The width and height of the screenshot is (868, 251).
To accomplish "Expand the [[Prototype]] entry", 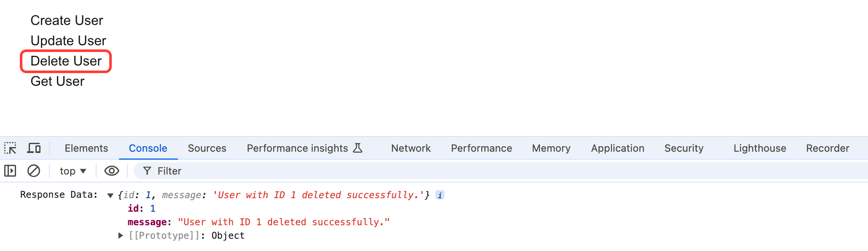I will (x=121, y=235).
